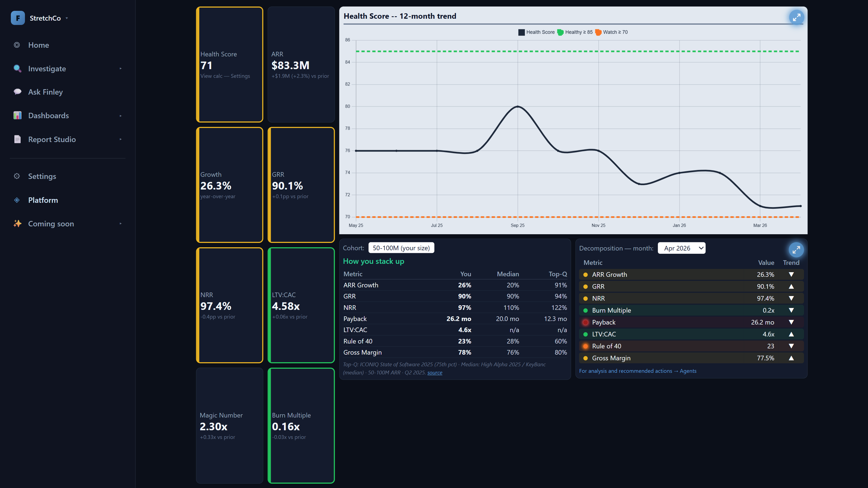This screenshot has height=488, width=868.
Task: Click the Burn Multiple green status dot
Action: click(586, 310)
